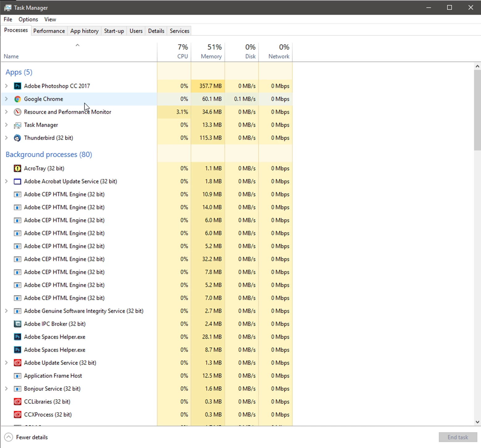Screen dimensions: 481x448
Task: Expand the Adobe Update Service entry
Action: tap(6, 363)
